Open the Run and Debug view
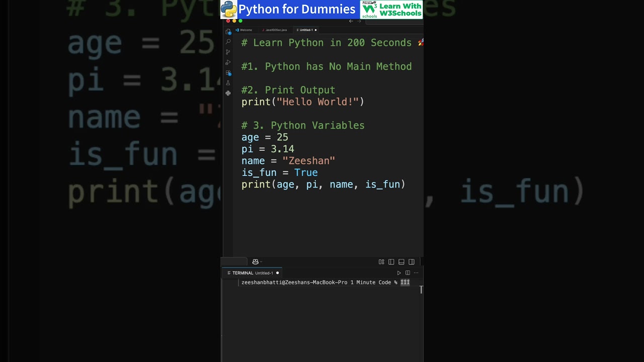The image size is (644, 362). (228, 62)
